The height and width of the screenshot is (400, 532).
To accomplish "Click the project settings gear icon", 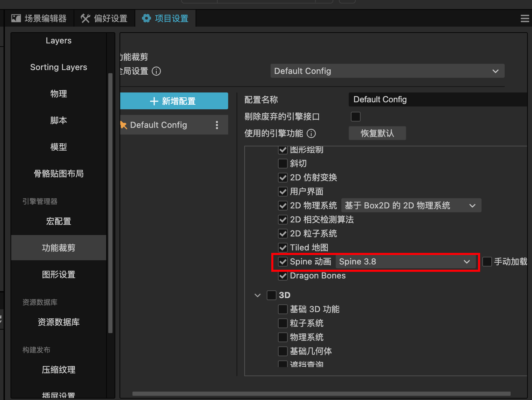I will tap(146, 18).
